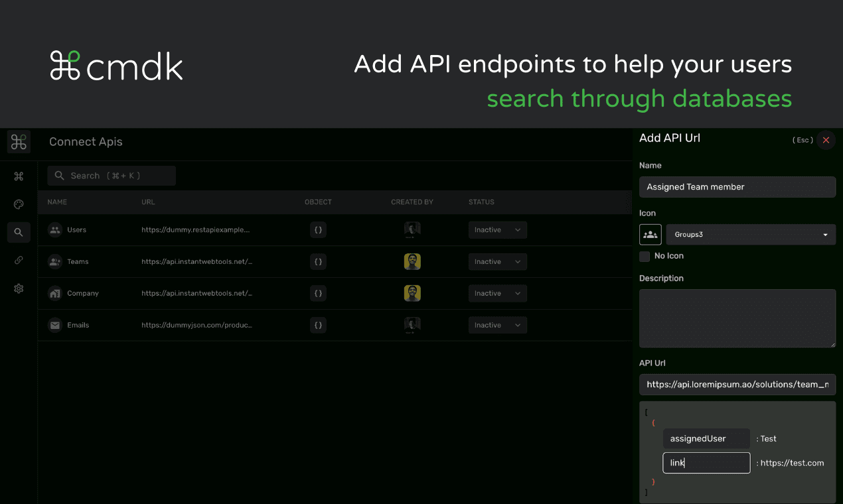Click the Users name cell
The height and width of the screenshot is (504, 843).
click(77, 229)
